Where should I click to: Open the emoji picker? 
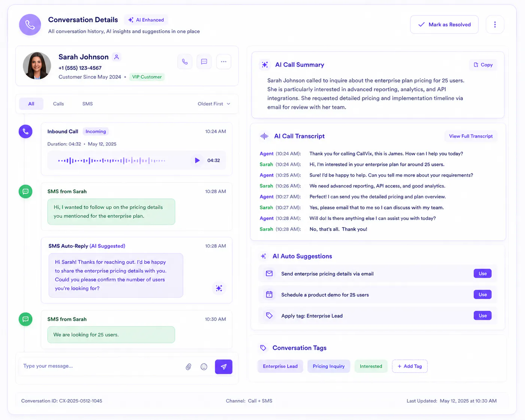[x=204, y=367]
